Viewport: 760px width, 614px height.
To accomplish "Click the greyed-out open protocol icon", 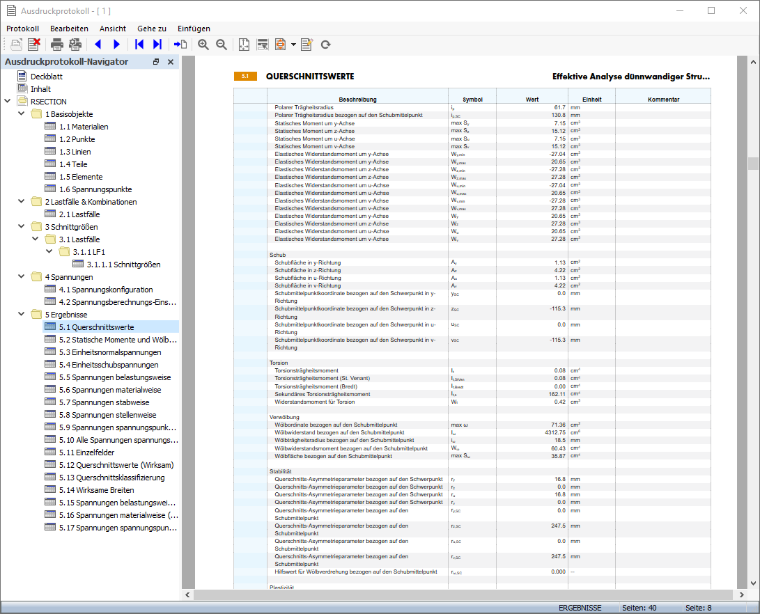I will (x=16, y=44).
